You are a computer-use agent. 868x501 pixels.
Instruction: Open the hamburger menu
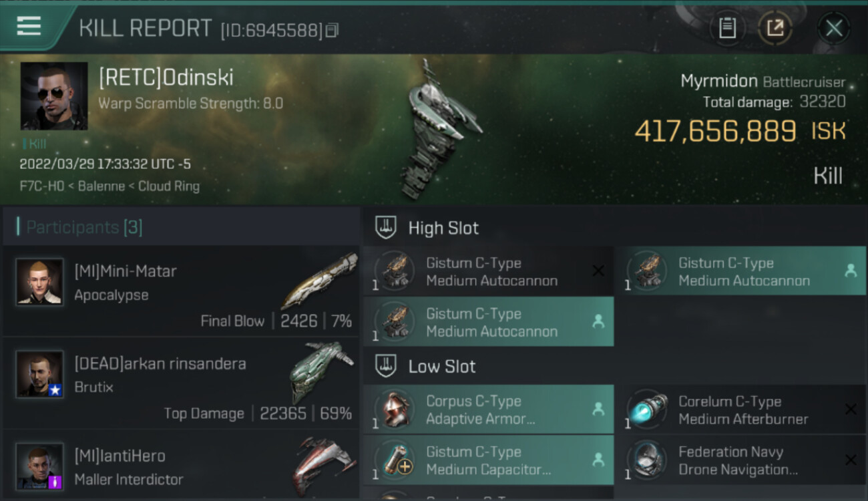click(x=29, y=25)
